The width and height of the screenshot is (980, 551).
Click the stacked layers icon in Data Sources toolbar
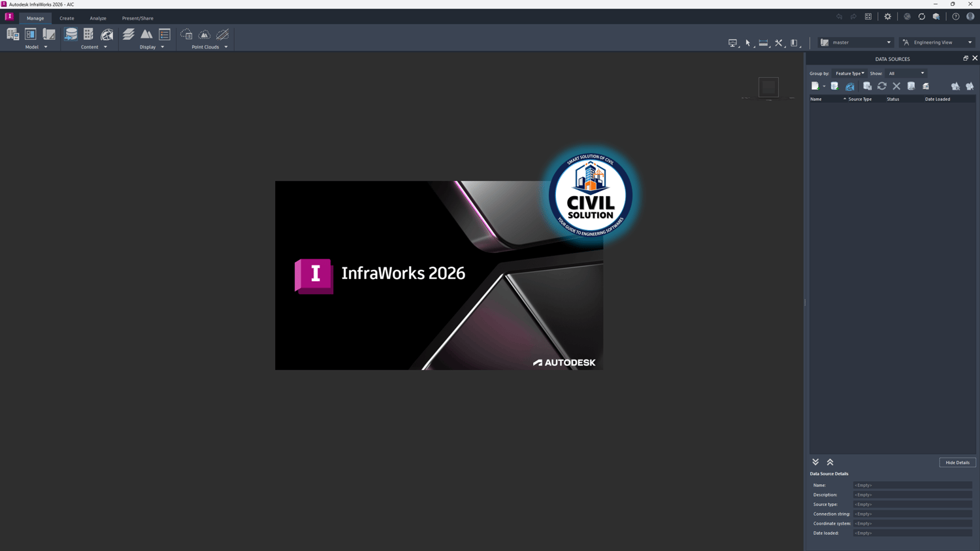coord(926,86)
